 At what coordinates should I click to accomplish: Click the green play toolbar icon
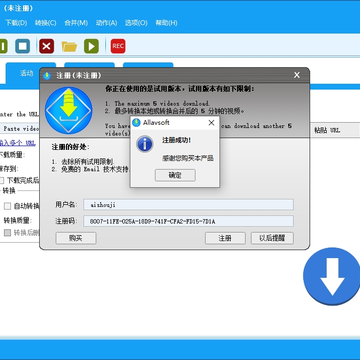pos(91,46)
